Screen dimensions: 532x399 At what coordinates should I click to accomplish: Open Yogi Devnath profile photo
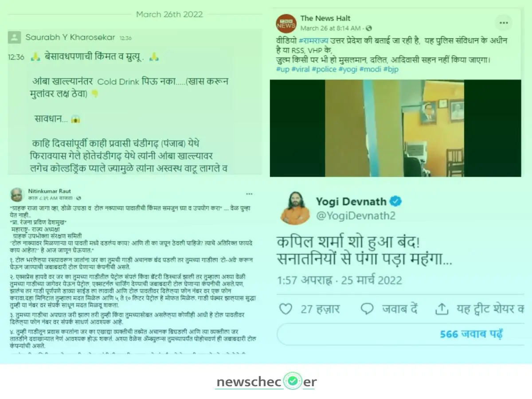pyautogui.click(x=295, y=207)
